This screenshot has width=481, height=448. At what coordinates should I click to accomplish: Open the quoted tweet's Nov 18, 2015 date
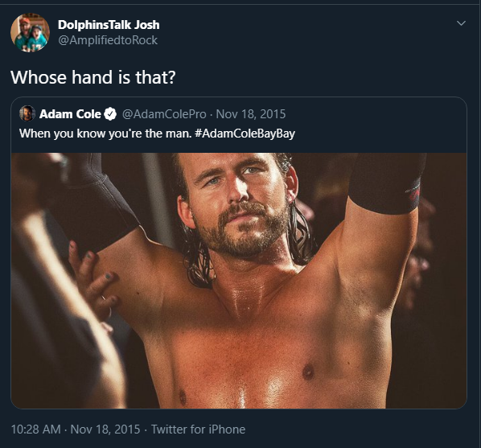[251, 114]
